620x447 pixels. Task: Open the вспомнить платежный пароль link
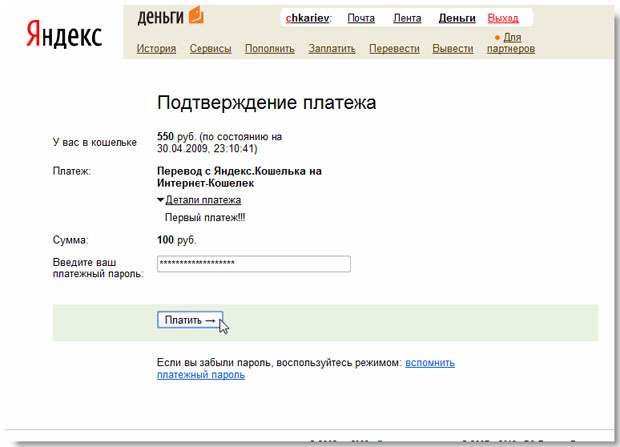[306, 369]
